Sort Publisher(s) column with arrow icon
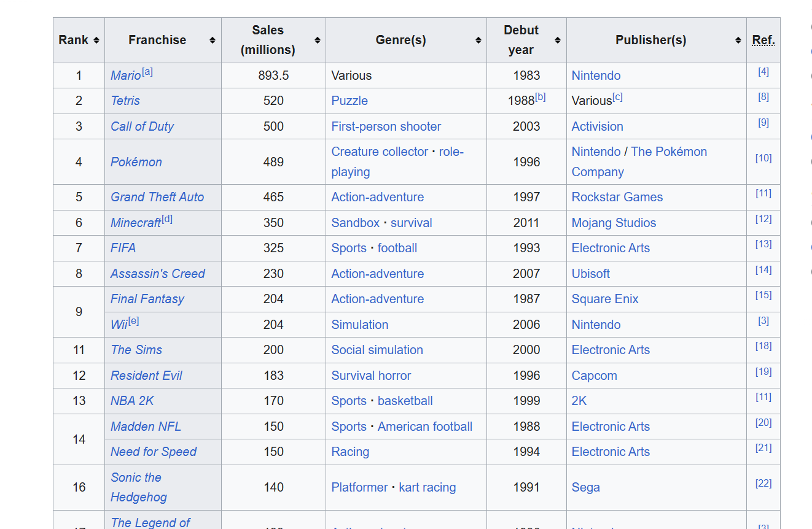 738,41
